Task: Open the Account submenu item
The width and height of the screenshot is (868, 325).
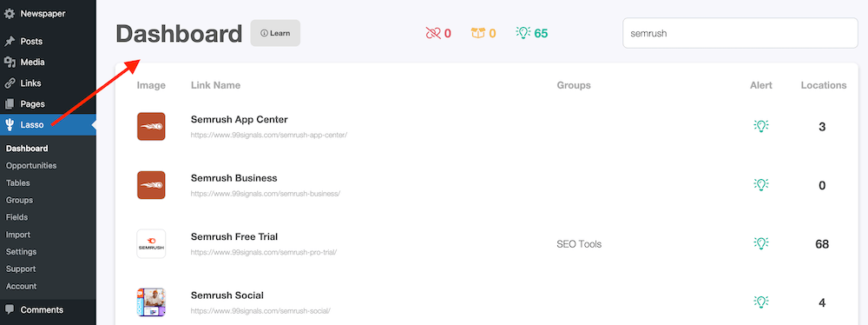Action: pyautogui.click(x=21, y=286)
